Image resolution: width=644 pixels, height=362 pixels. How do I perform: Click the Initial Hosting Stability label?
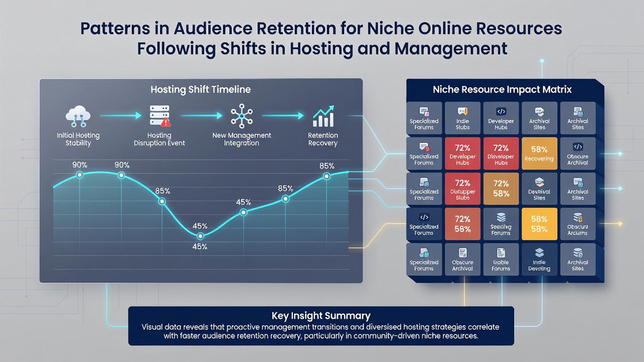[x=78, y=139]
